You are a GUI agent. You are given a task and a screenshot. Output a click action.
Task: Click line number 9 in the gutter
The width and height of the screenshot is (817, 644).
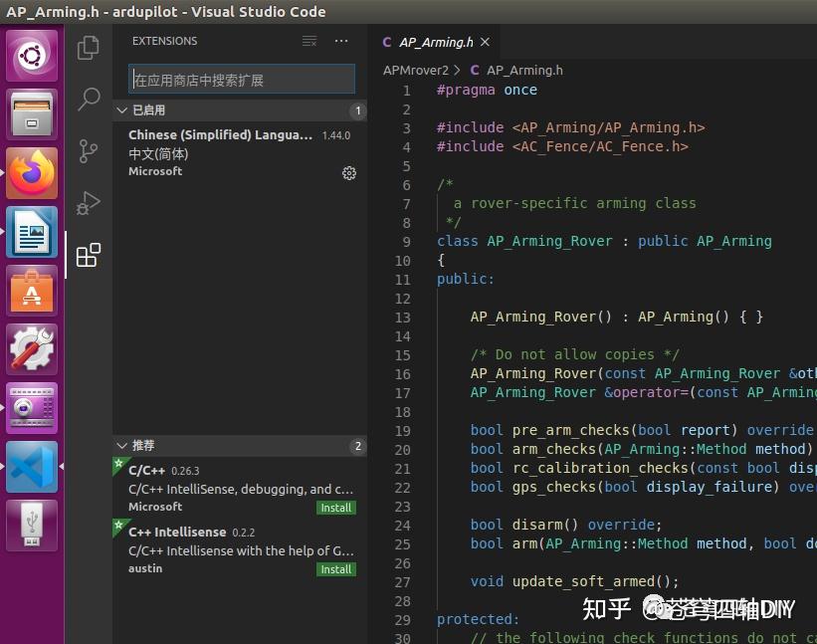(x=406, y=242)
